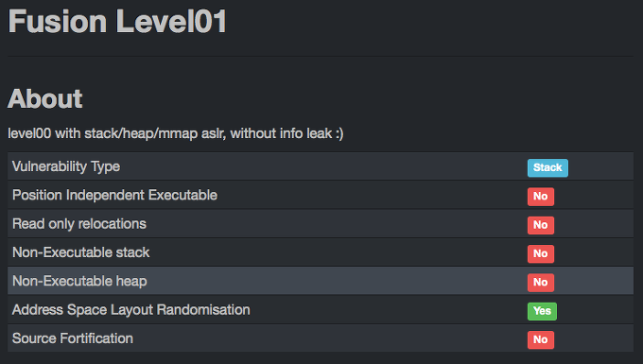Click the green Yes badge for ASLR
643x364 pixels.
[542, 311]
